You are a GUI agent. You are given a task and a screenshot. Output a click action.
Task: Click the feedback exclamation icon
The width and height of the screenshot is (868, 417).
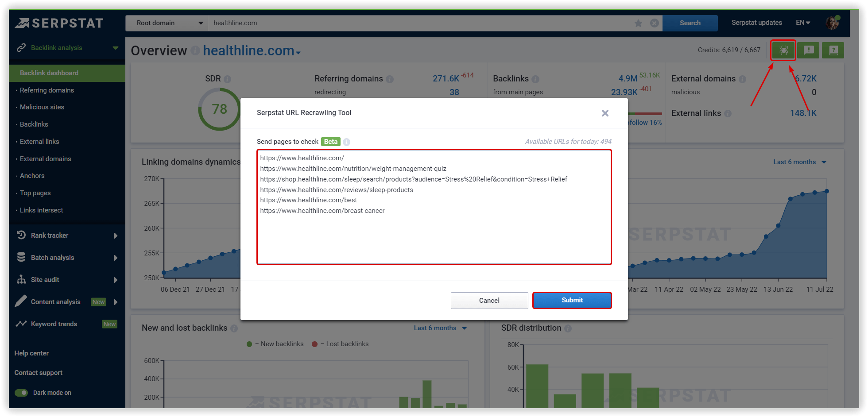click(x=809, y=50)
